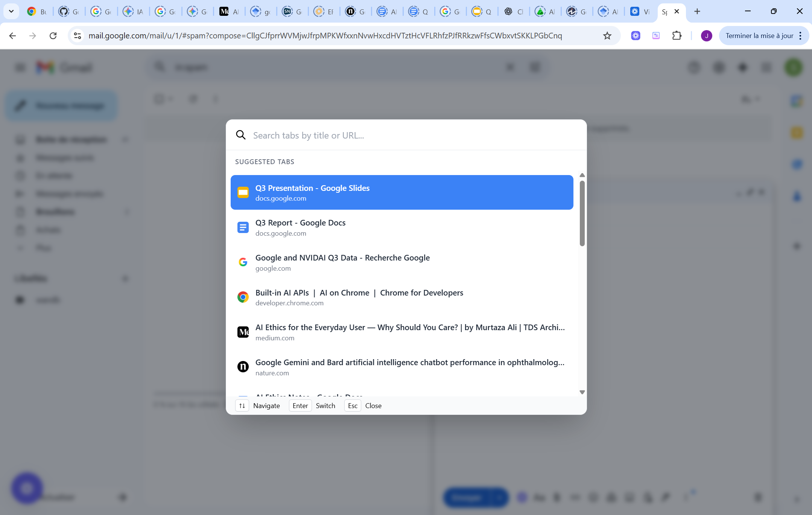Click the purple snowflake extension icon
This screenshot has width=812, height=515.
pyautogui.click(x=636, y=36)
